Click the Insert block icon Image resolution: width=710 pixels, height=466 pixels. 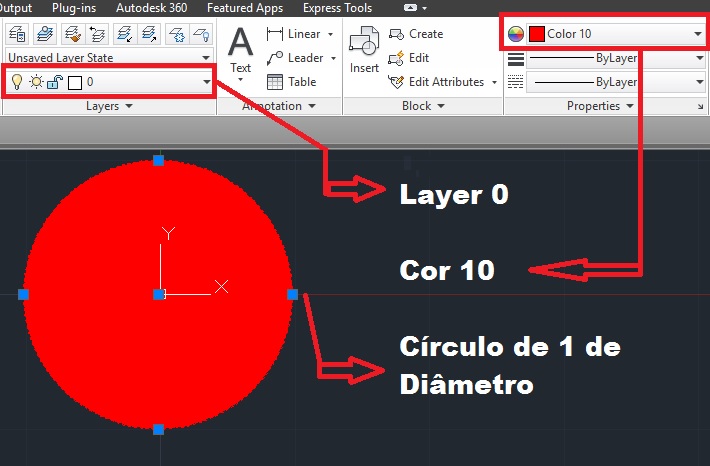point(363,52)
